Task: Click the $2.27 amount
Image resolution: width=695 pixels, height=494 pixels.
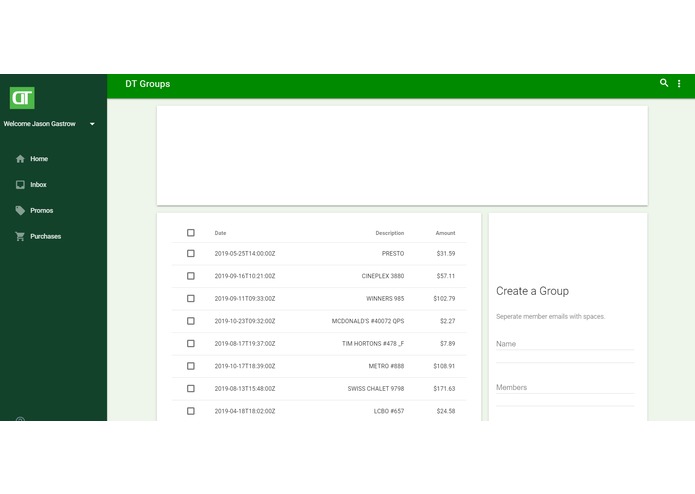Action: [x=447, y=321]
